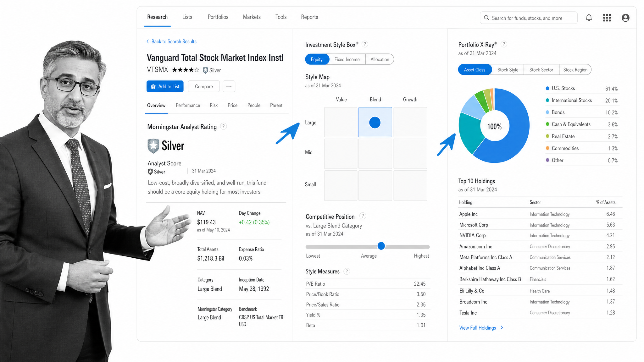Click the Microsoft Corp holding
644x362 pixels.
(474, 225)
